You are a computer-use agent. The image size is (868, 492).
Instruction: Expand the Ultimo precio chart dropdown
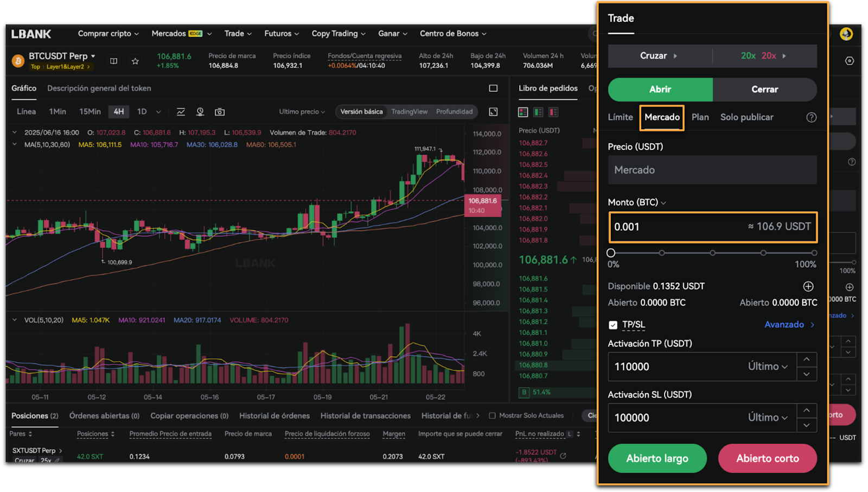[x=302, y=112]
